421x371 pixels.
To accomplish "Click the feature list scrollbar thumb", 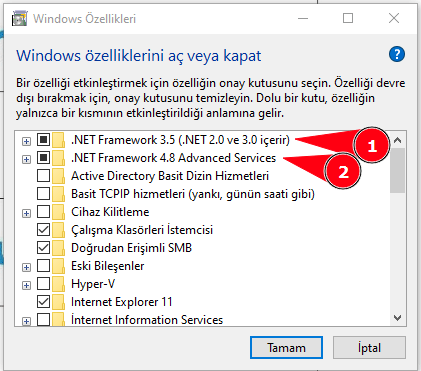I will [x=397, y=171].
